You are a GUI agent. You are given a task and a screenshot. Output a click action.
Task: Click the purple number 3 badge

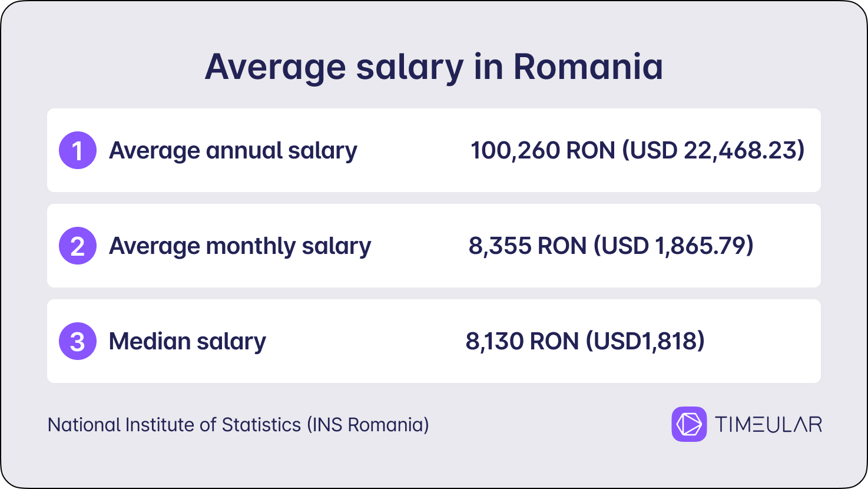pyautogui.click(x=78, y=341)
